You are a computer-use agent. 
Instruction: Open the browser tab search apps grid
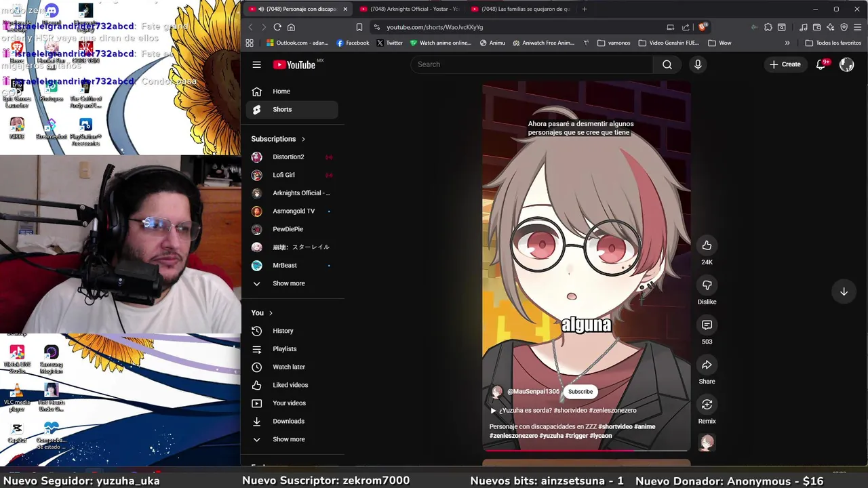(x=250, y=43)
